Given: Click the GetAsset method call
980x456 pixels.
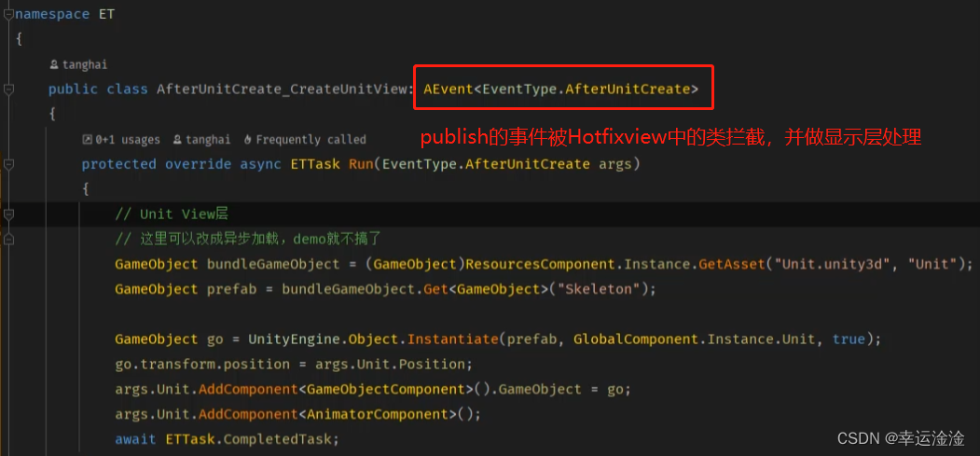Looking at the screenshot, I should (x=732, y=264).
